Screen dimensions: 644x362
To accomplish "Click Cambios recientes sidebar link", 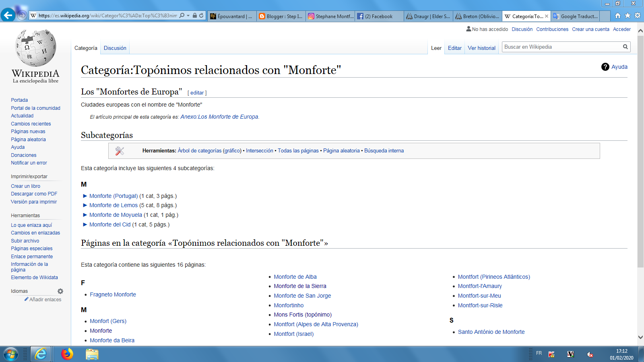I will click(x=31, y=124).
